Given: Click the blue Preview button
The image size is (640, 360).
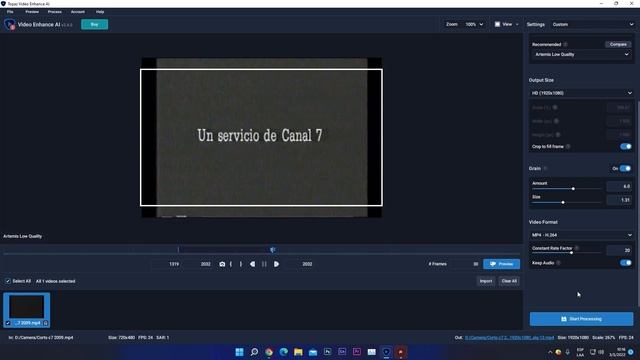Looking at the screenshot, I should click(502, 264).
